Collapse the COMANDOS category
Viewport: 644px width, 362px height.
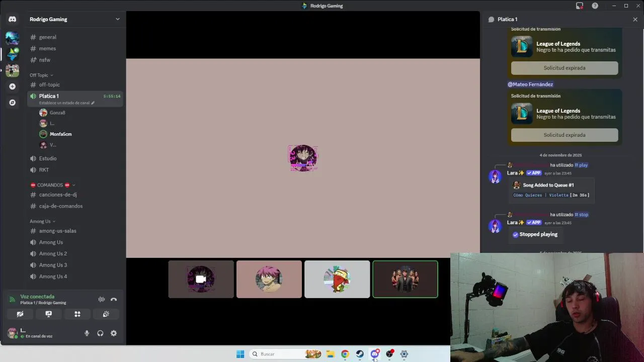pyautogui.click(x=53, y=185)
